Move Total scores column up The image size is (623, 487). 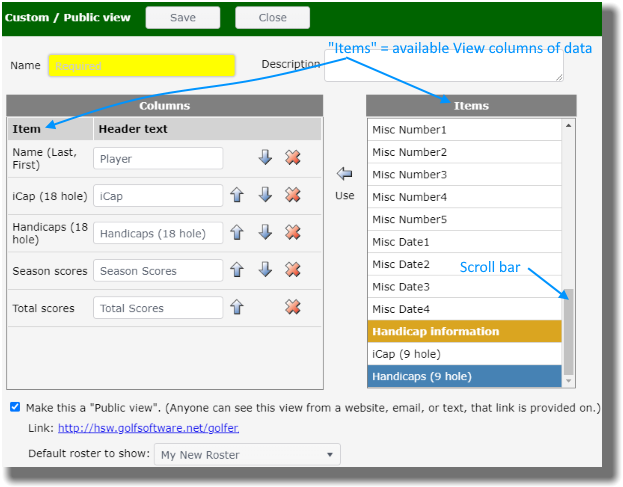click(237, 307)
